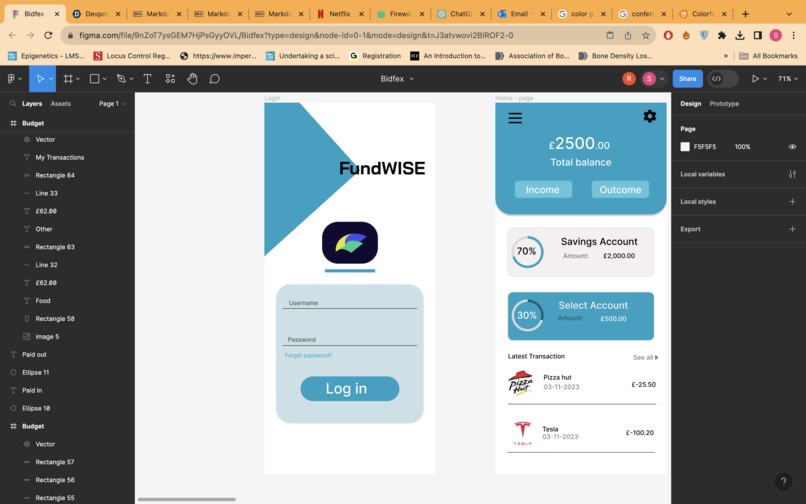Switch to the Assets tab
The width and height of the screenshot is (806, 504).
point(61,103)
